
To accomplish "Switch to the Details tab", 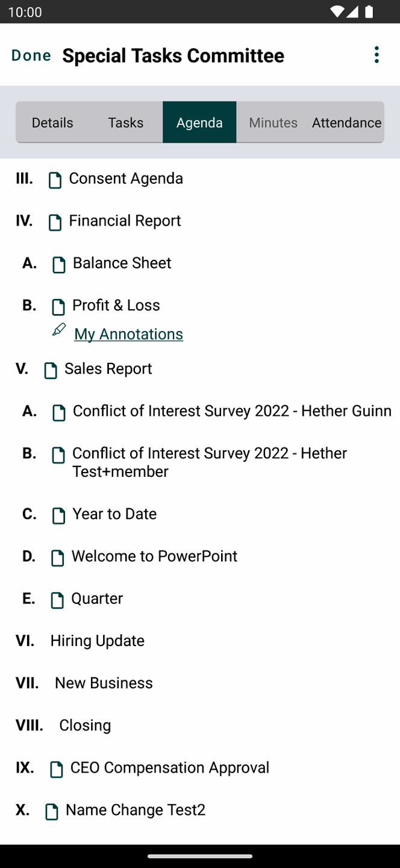I will [52, 122].
